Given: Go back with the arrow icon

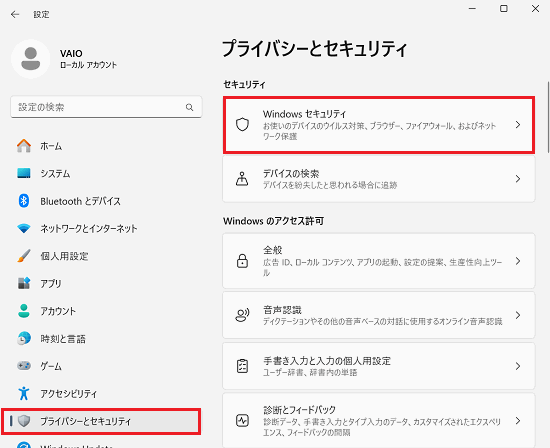Looking at the screenshot, I should (x=15, y=14).
